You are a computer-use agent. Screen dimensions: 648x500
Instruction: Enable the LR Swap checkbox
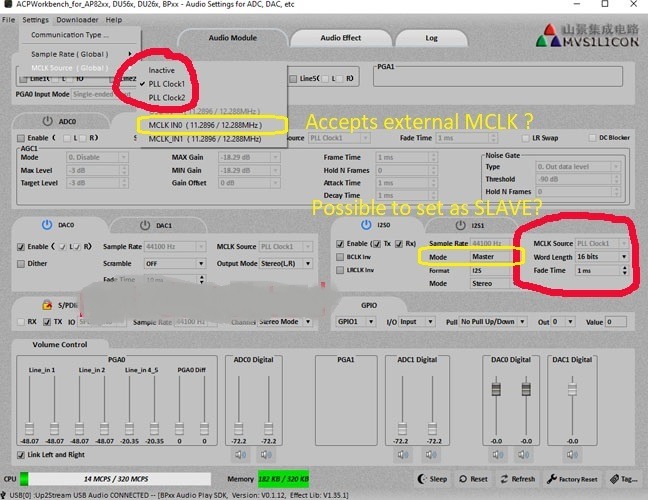[525, 138]
